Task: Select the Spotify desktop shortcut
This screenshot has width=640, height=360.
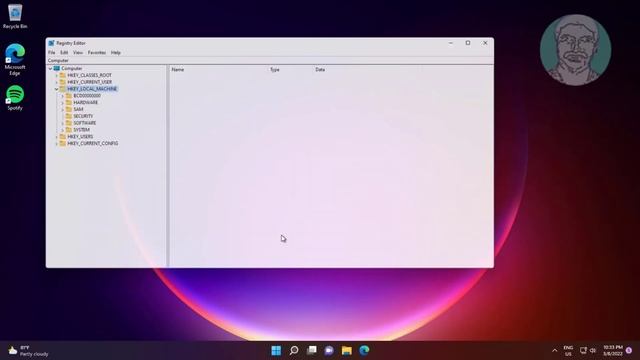Action: [15, 98]
